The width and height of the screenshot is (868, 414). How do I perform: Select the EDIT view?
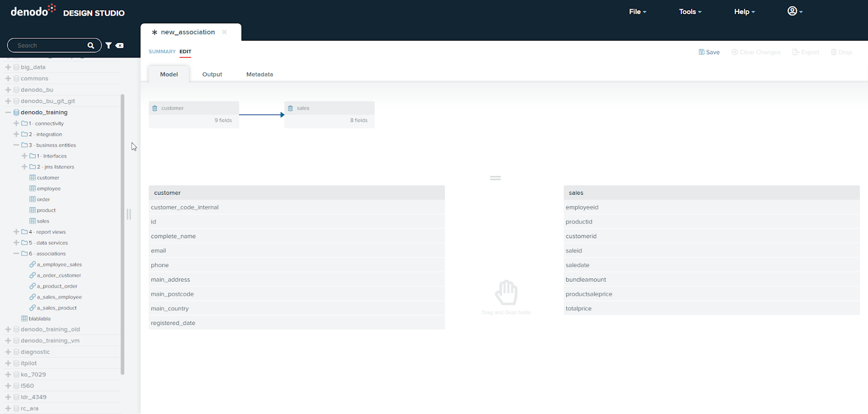coord(186,52)
